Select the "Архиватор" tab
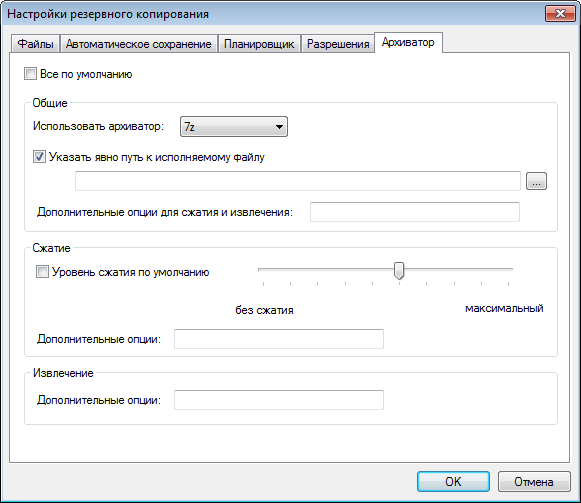The image size is (581, 503). pos(408,43)
